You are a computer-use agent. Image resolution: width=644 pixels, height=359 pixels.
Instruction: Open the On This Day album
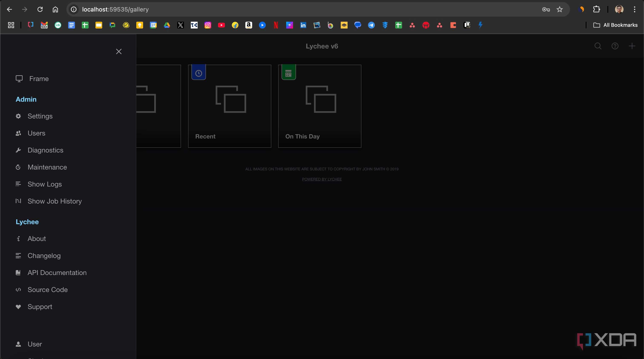click(x=319, y=106)
